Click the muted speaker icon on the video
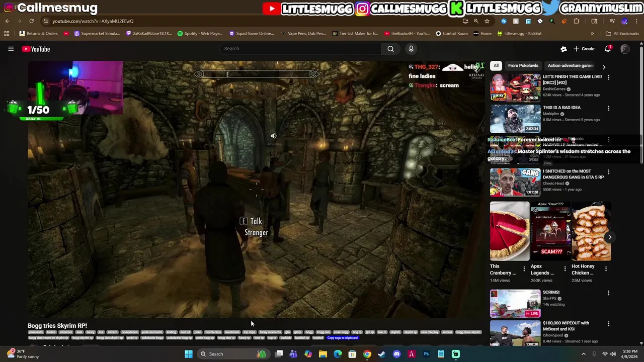Image resolution: width=644 pixels, height=362 pixels. (273, 136)
